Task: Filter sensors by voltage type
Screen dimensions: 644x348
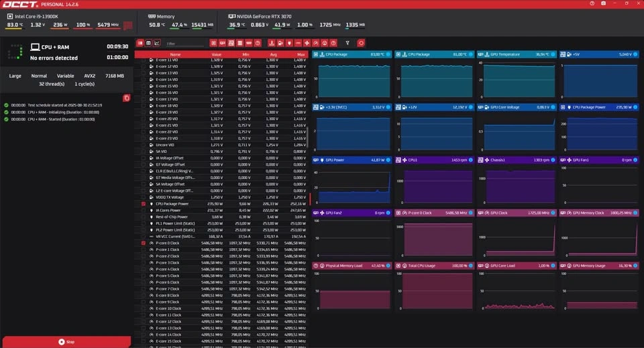Action: (280, 43)
